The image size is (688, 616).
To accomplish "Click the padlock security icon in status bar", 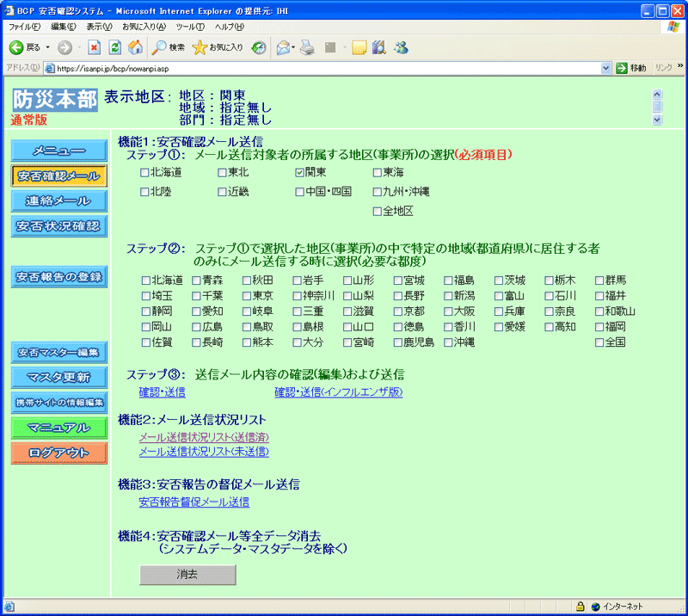I will [580, 607].
